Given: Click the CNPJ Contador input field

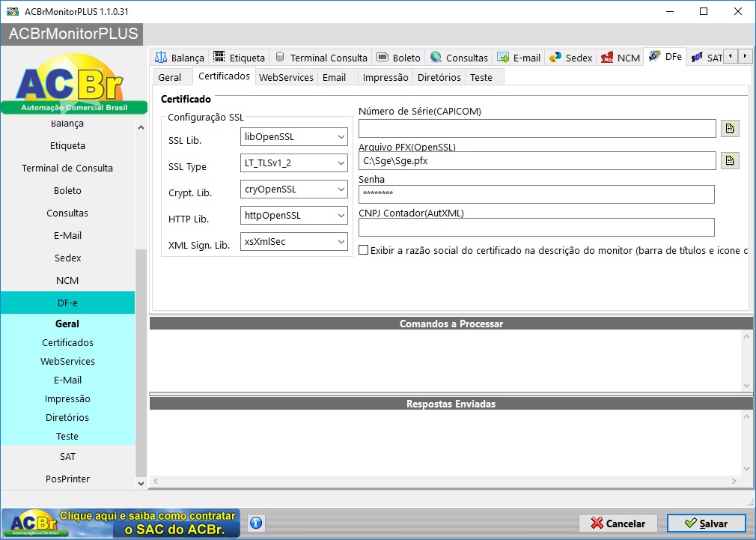Looking at the screenshot, I should (536, 227).
